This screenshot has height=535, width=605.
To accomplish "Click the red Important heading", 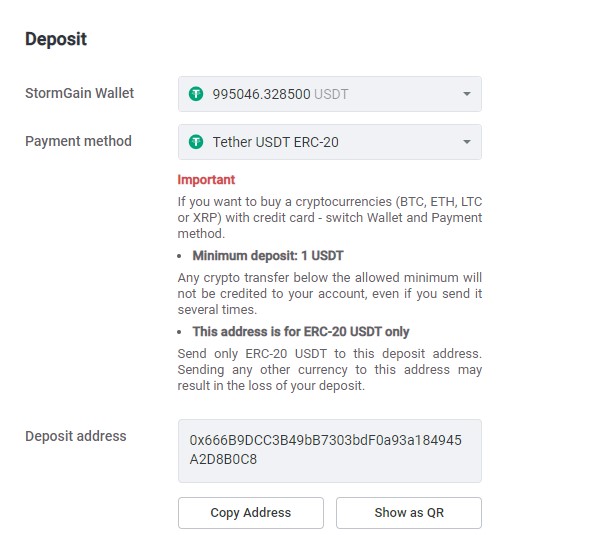I will tap(206, 180).
